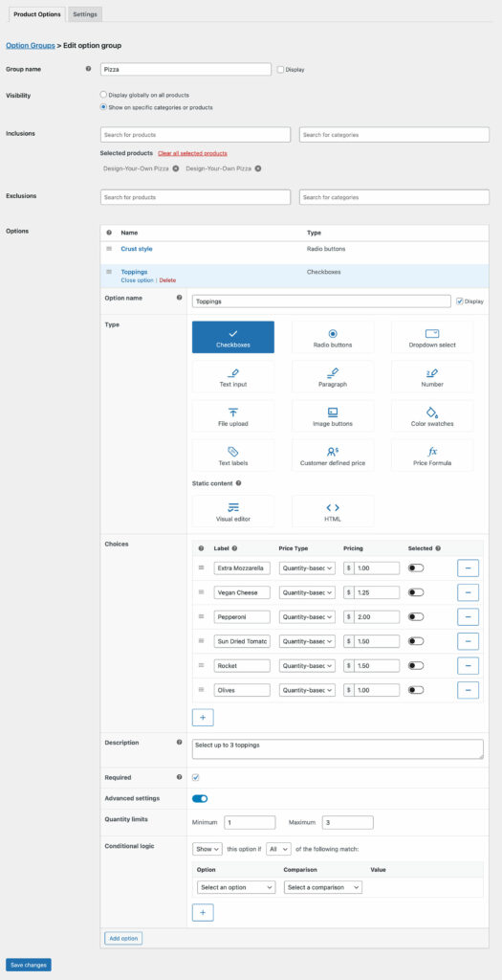
Task: Select the Checkboxes option type
Action: point(233,337)
